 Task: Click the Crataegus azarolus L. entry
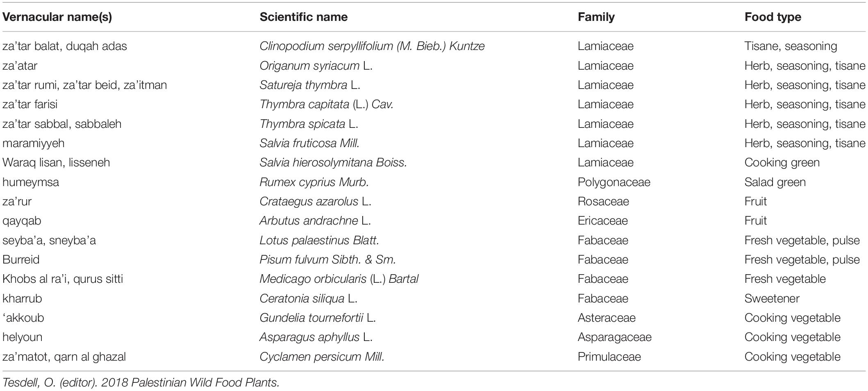tap(315, 202)
